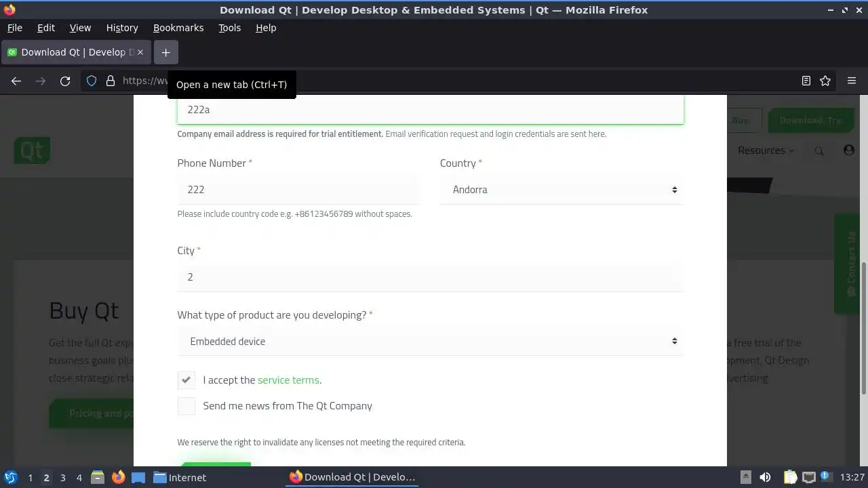Open the Edit menu
The width and height of the screenshot is (868, 488).
[46, 28]
